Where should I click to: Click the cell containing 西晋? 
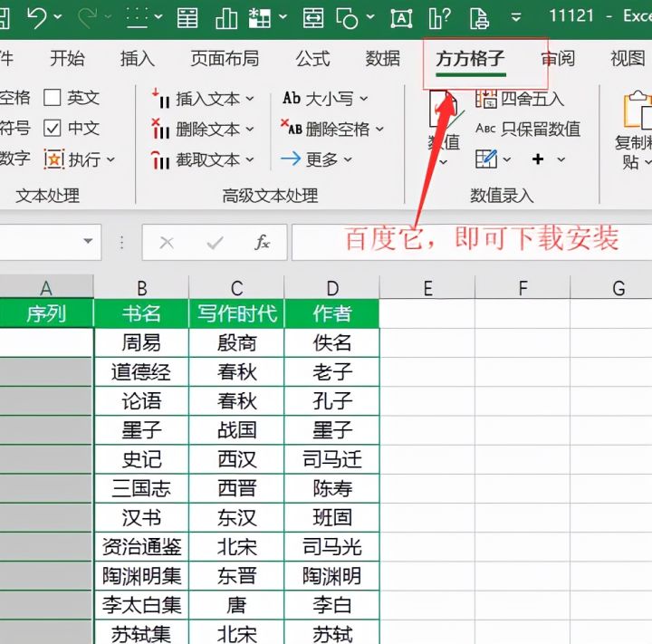[x=236, y=488]
